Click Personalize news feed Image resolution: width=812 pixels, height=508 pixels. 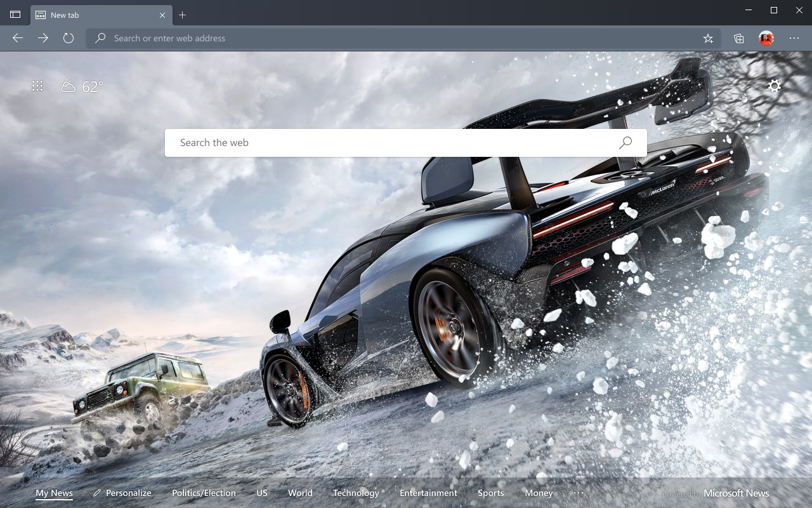(x=122, y=493)
